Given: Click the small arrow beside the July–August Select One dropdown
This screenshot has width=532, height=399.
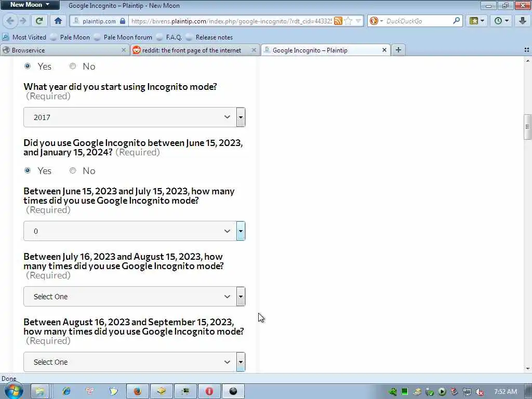Looking at the screenshot, I should (x=241, y=297).
